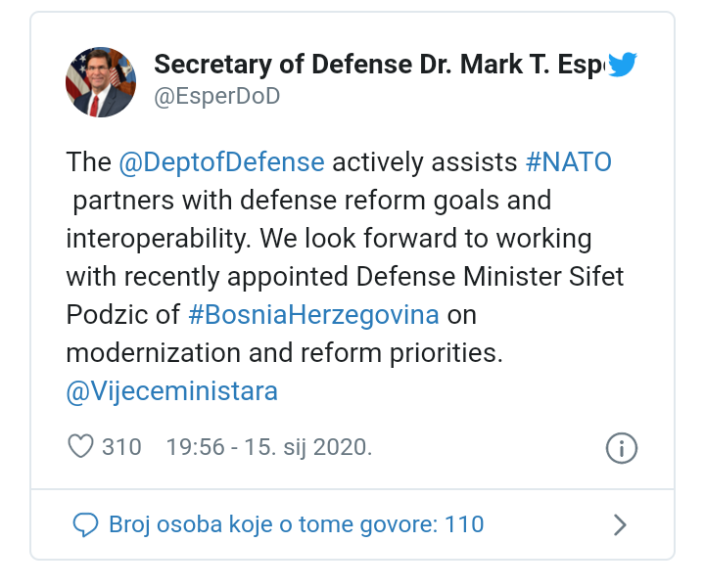Viewport: 705px width, 588px height.
Task: Click the 19:56 - 15. sij 2020. timestamp
Action: tap(269, 447)
